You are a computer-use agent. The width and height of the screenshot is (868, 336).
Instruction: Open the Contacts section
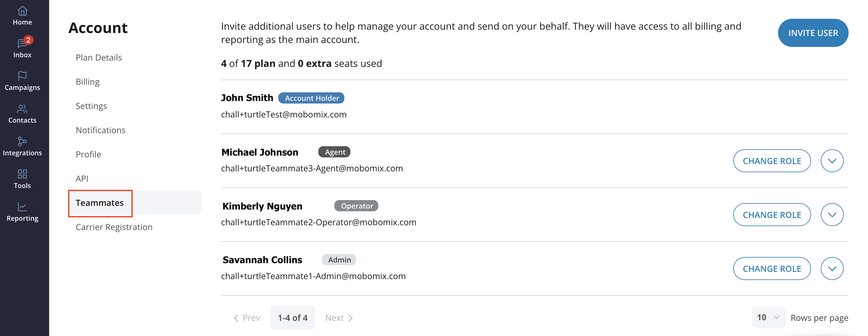(22, 114)
